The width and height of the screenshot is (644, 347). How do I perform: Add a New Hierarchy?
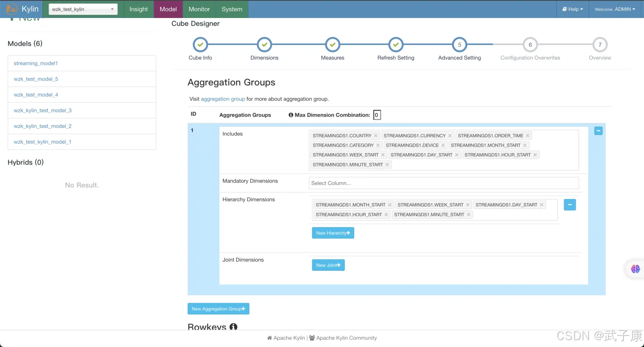click(333, 233)
